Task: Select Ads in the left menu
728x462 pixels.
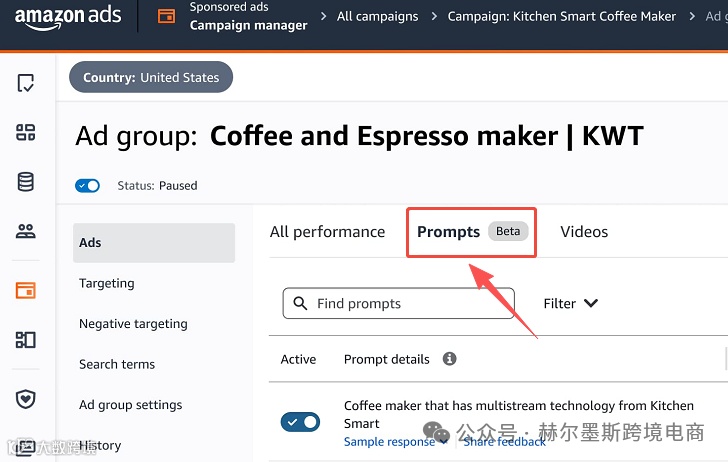Action: [154, 243]
